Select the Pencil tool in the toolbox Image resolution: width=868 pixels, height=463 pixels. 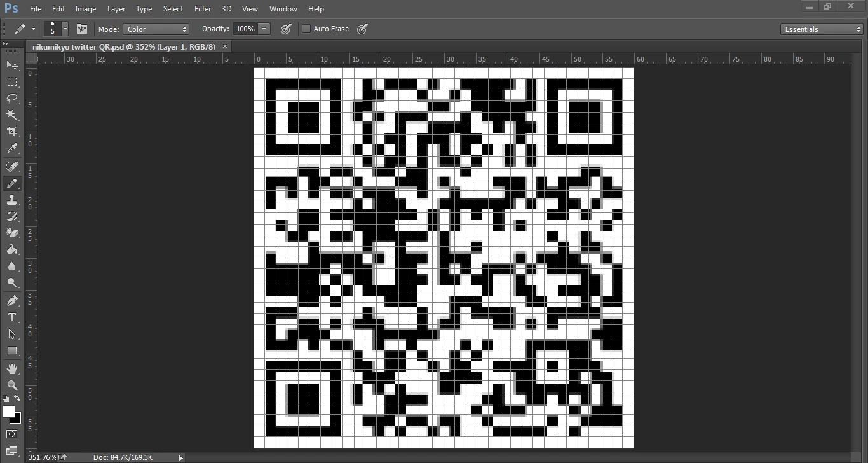12,183
